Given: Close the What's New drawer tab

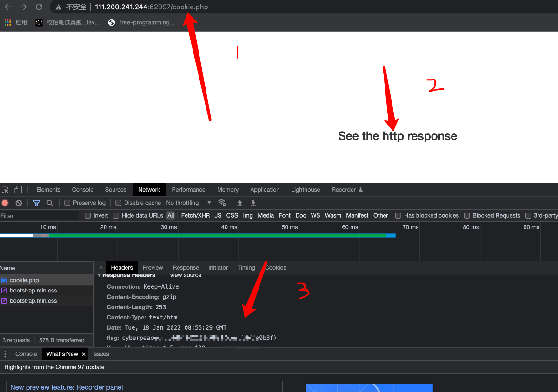Looking at the screenshot, I should coord(84,354).
